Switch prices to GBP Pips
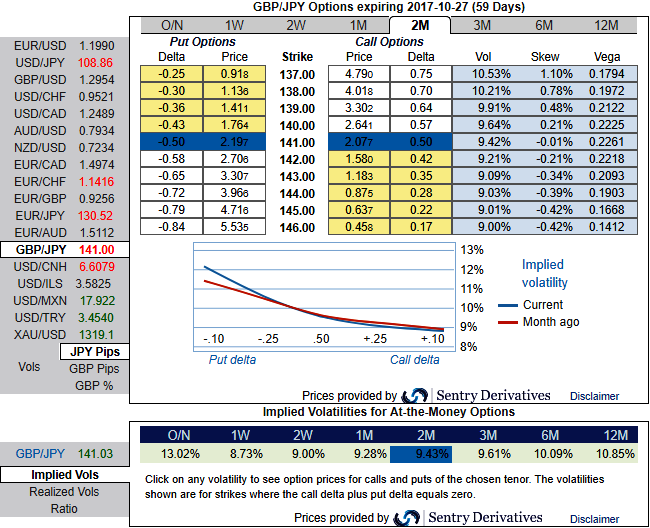The height and width of the screenshot is (528, 650). 94,368
